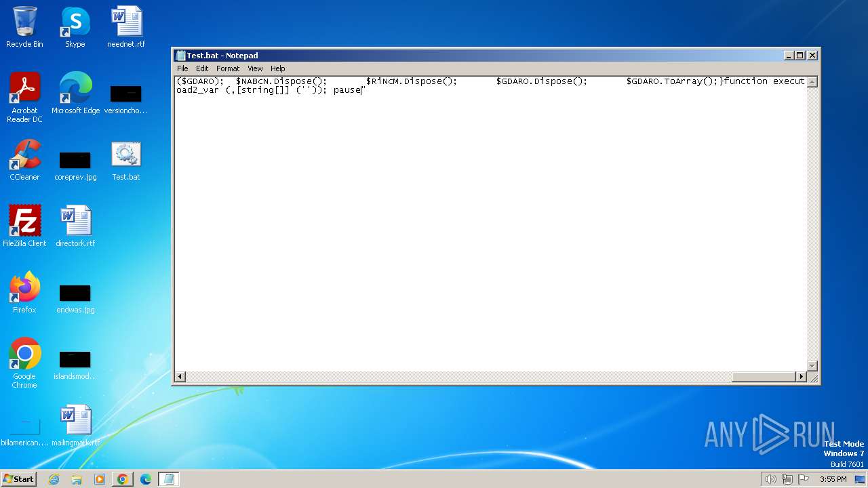Open the Edit menu in Notepad
This screenshot has width=868, height=488.
point(202,68)
